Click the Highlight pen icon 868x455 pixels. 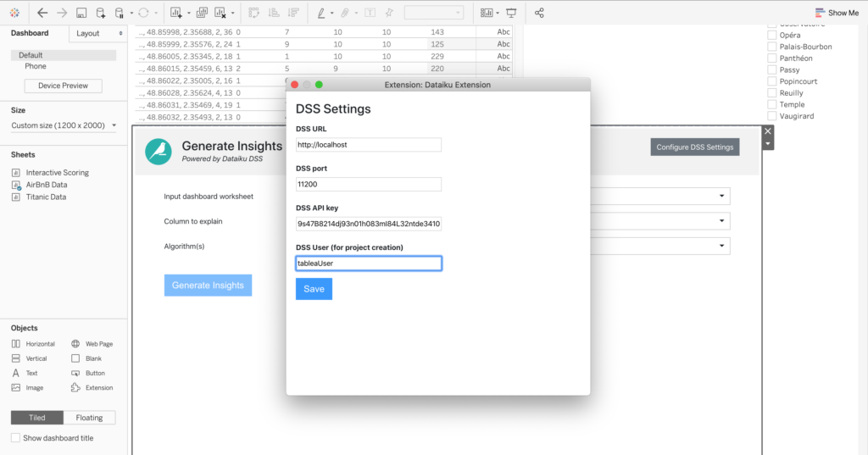click(x=321, y=13)
